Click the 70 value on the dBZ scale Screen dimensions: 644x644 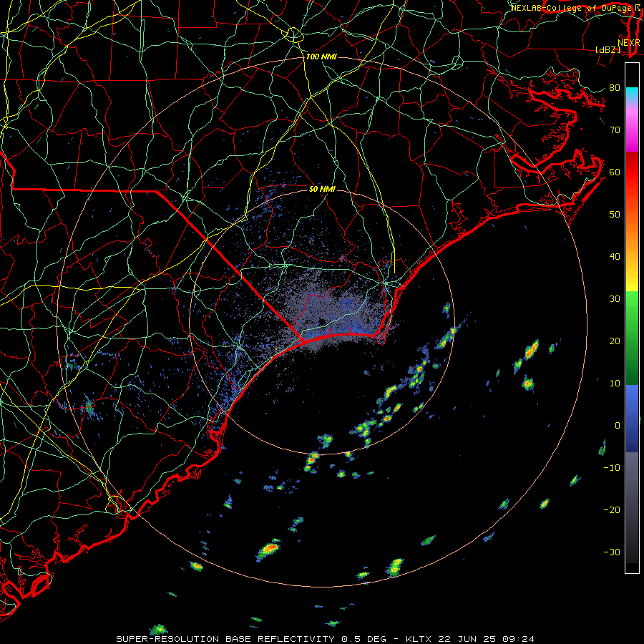coord(615,130)
